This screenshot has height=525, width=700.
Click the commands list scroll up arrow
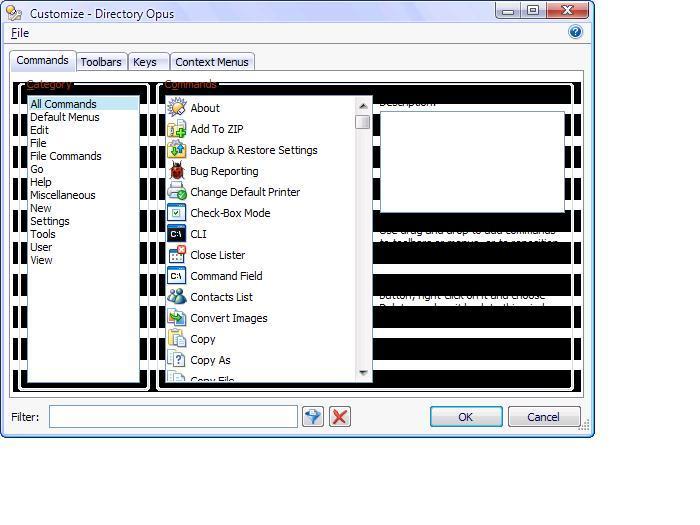[x=363, y=106]
